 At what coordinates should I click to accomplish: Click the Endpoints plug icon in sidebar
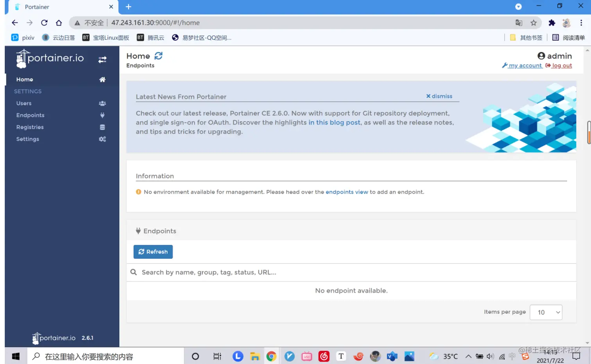click(102, 115)
